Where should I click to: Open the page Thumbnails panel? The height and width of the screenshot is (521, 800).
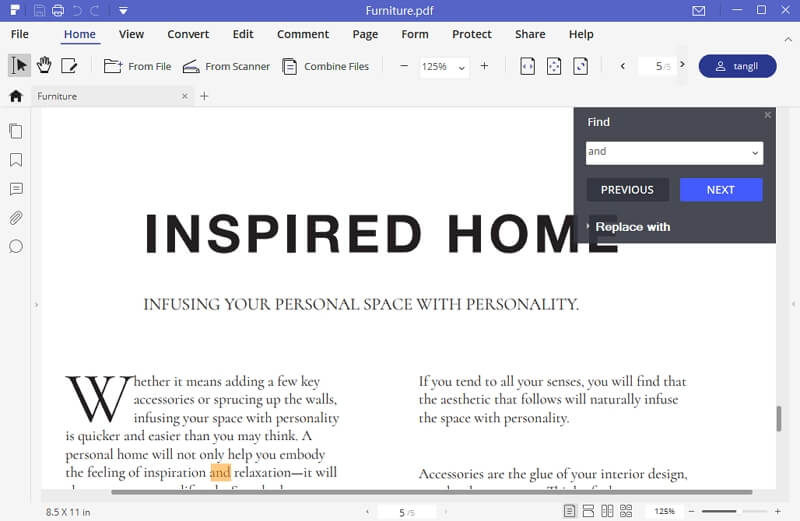pyautogui.click(x=16, y=131)
